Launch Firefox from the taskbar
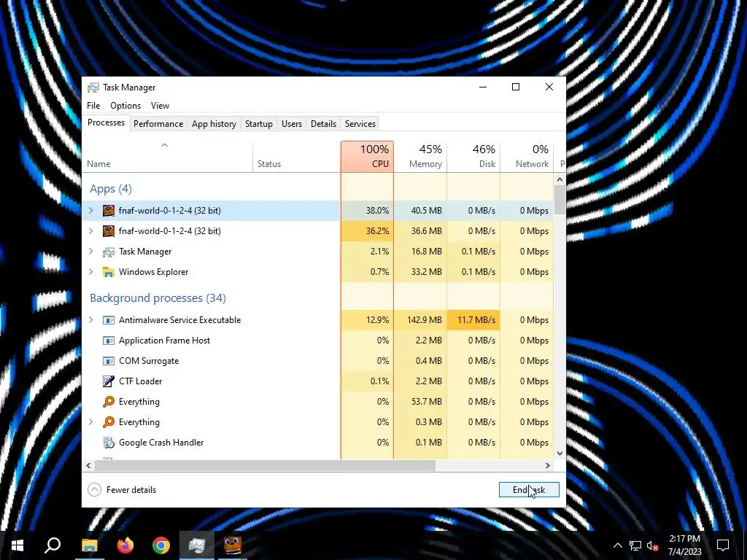747x560 pixels. [x=125, y=545]
